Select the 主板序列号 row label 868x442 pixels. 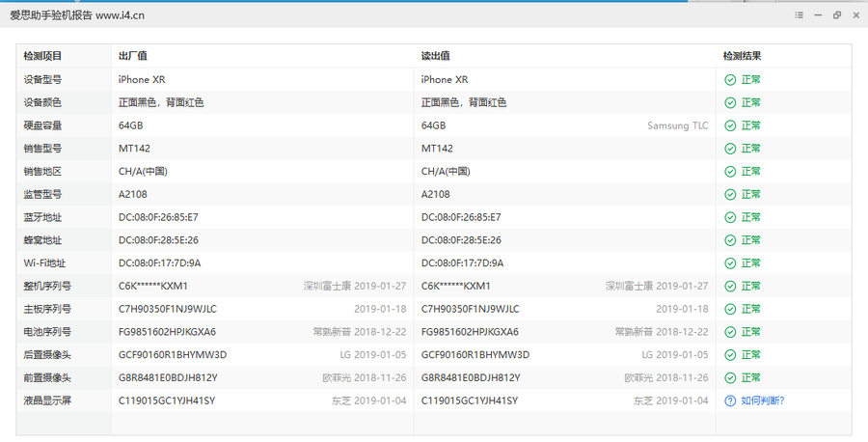[x=47, y=309]
